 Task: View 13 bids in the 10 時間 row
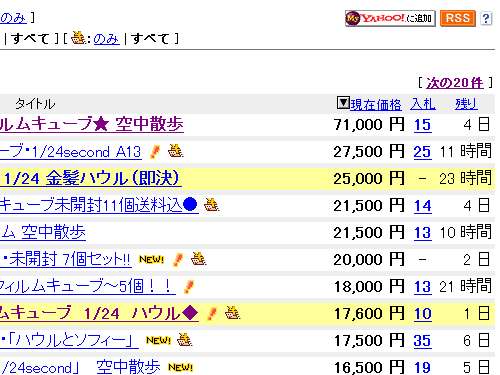click(x=422, y=233)
